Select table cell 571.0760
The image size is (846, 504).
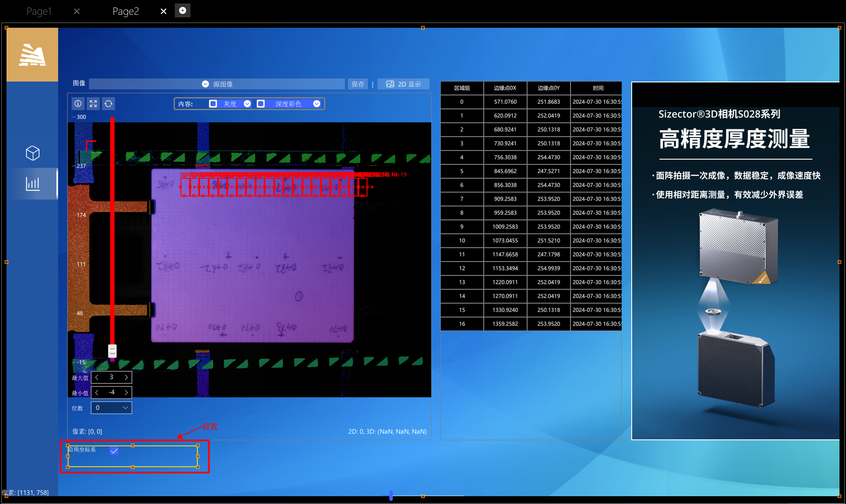505,102
